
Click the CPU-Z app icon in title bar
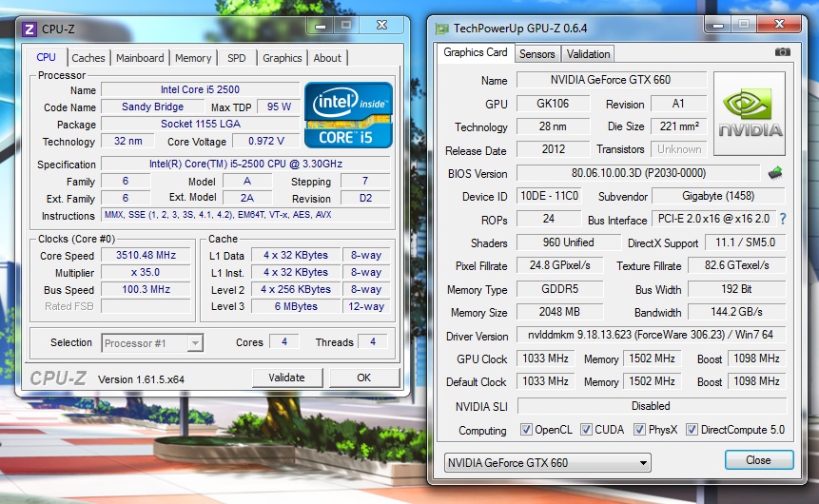pyautogui.click(x=29, y=29)
